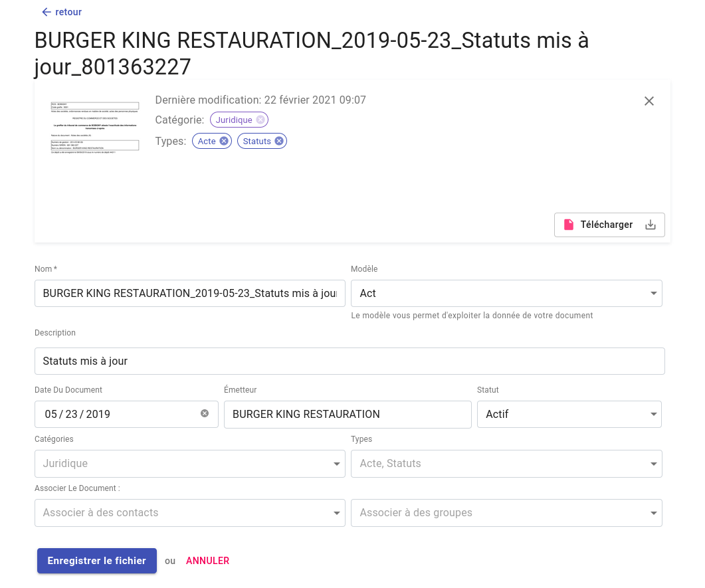Clear the document date field

[x=205, y=413]
